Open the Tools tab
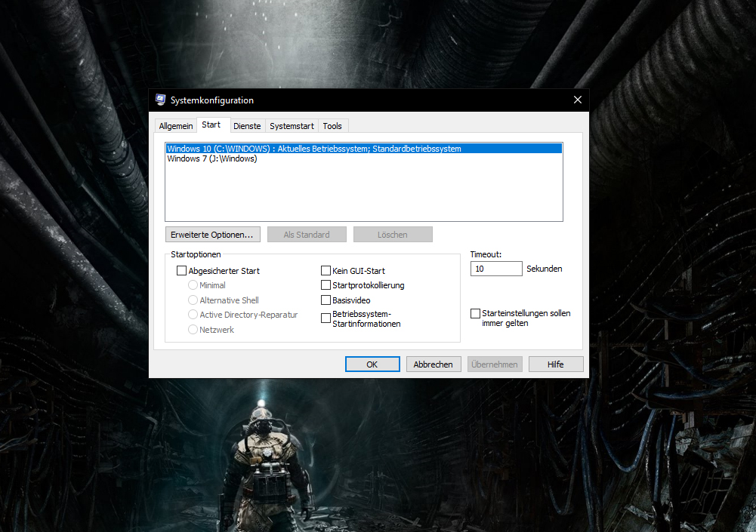756x532 pixels. (x=332, y=126)
